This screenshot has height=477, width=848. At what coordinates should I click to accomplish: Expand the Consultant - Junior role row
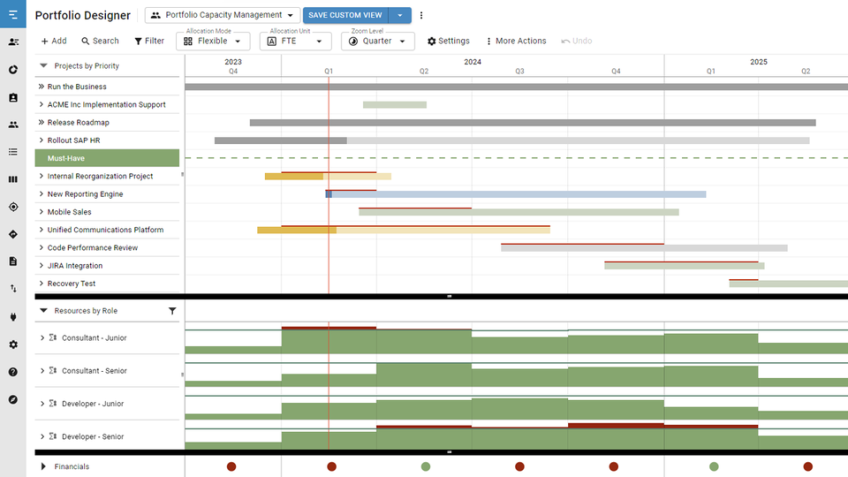click(x=42, y=338)
